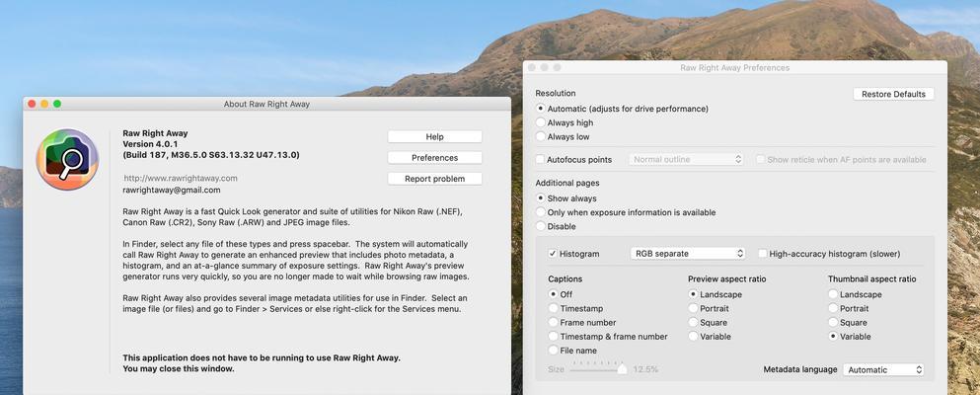
Task: Click the Additional pages section label
Action: click(x=567, y=183)
